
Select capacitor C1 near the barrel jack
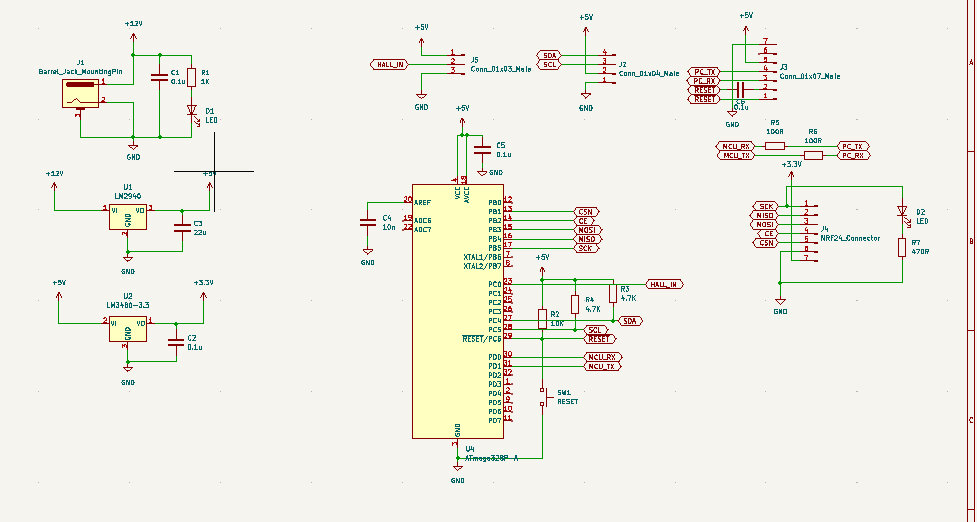(x=160, y=77)
